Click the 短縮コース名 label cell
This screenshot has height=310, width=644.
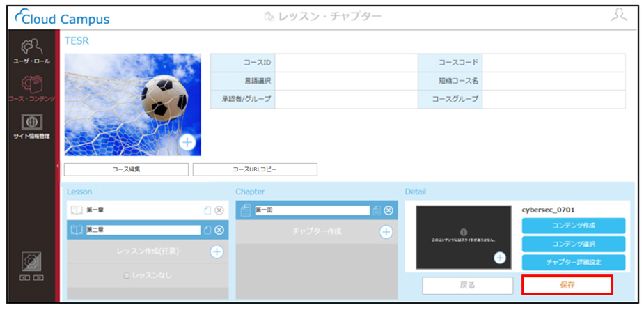tap(450, 81)
